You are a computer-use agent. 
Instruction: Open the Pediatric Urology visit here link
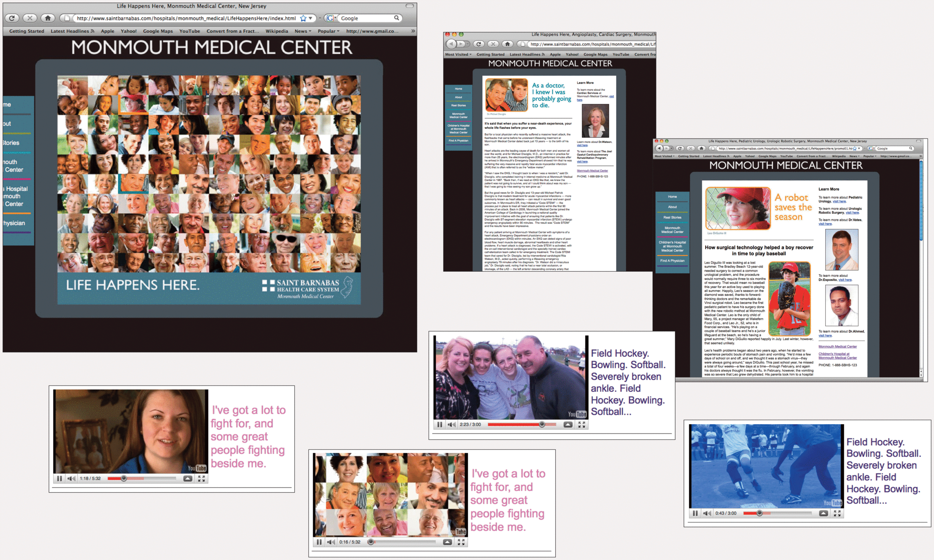click(839, 202)
